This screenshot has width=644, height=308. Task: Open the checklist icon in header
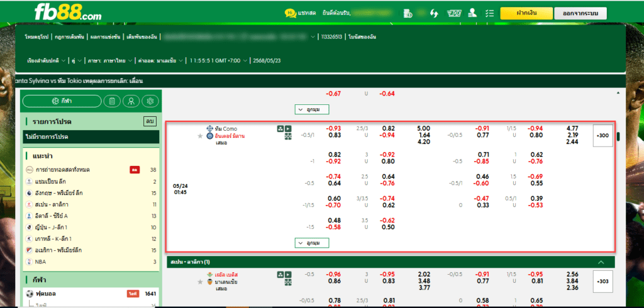point(489,13)
